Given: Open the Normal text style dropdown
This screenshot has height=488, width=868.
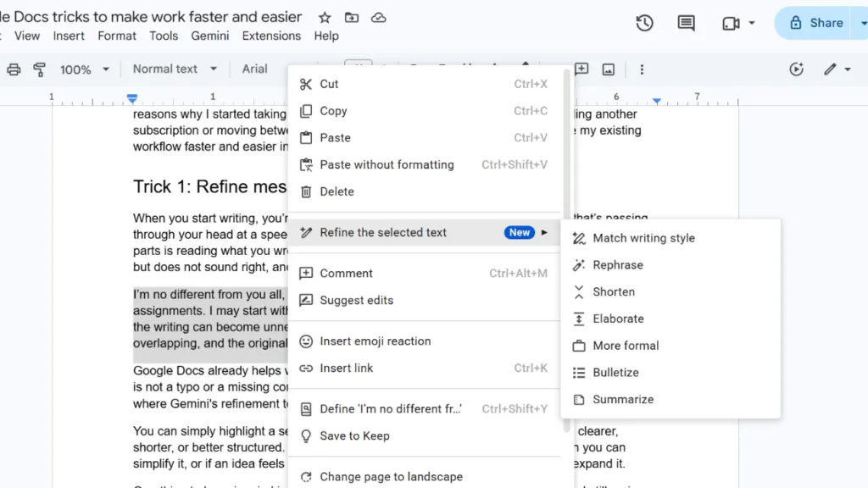Looking at the screenshot, I should coord(175,69).
